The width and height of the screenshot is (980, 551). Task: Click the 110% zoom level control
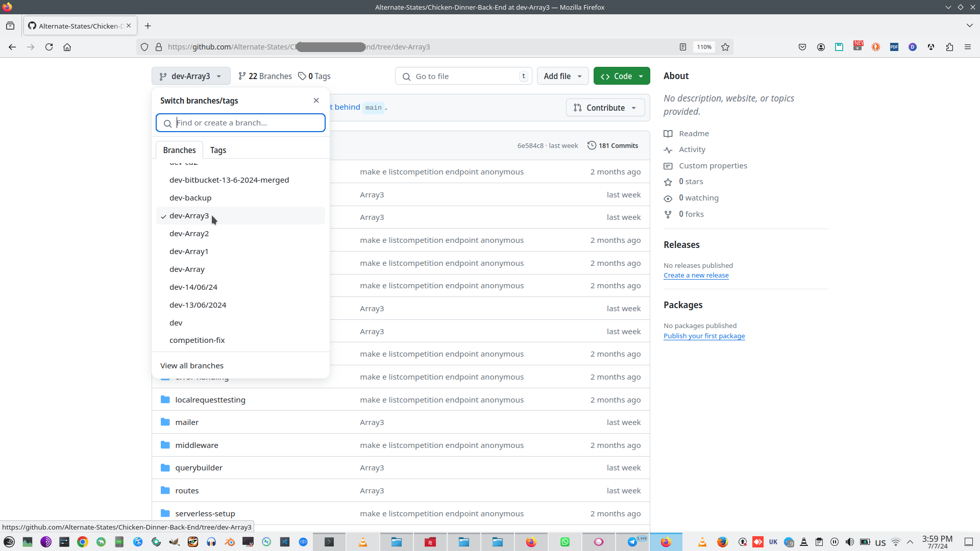point(704,46)
